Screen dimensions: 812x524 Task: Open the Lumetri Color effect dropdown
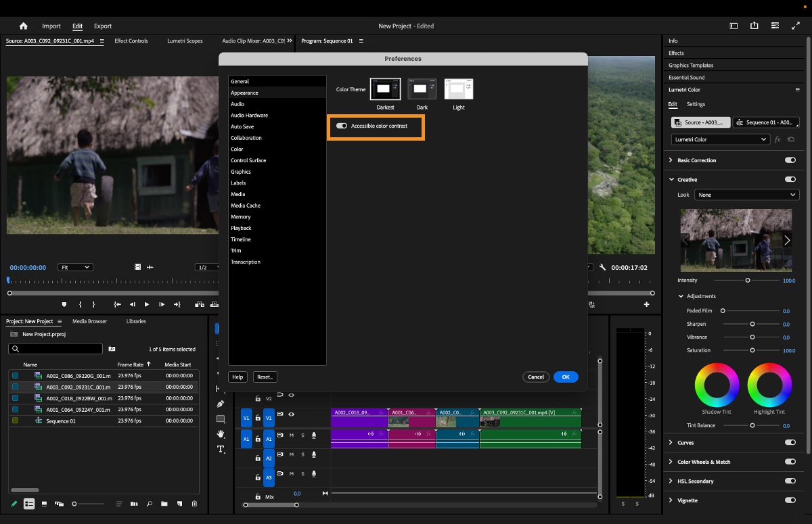pos(721,139)
